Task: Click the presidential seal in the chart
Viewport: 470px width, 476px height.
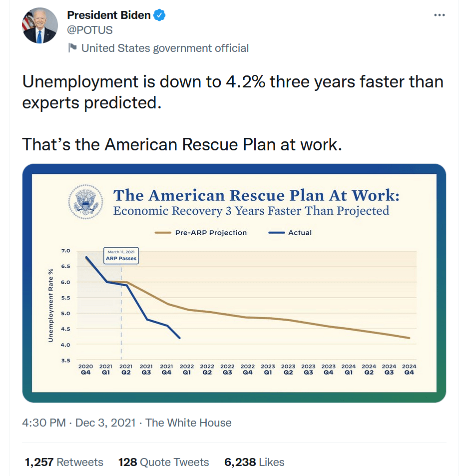Action: (85, 202)
